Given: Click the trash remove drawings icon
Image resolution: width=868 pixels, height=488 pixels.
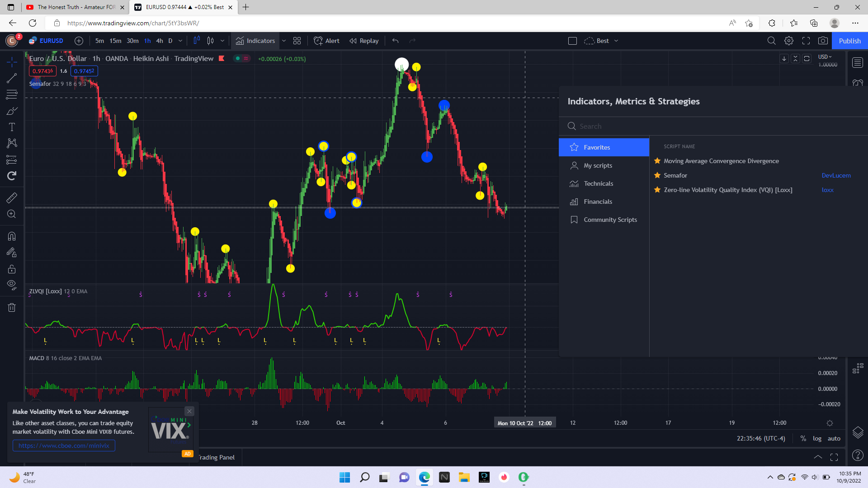Looking at the screenshot, I should pos(12,308).
